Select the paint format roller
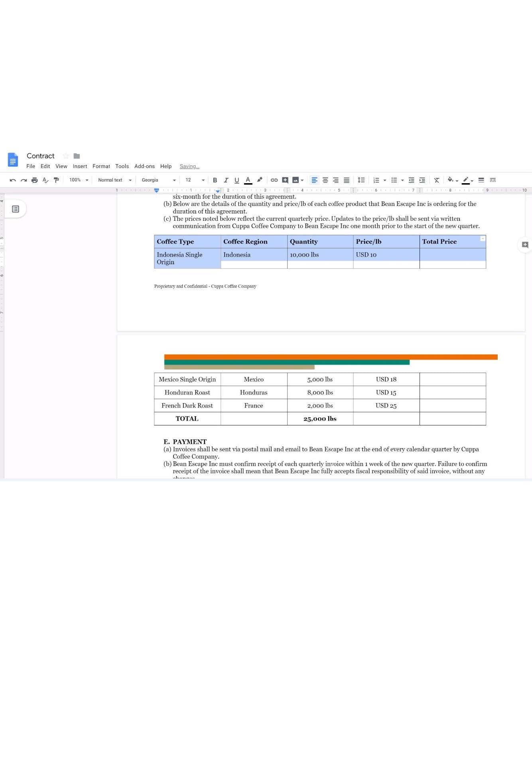The image size is (532, 783). point(56,180)
